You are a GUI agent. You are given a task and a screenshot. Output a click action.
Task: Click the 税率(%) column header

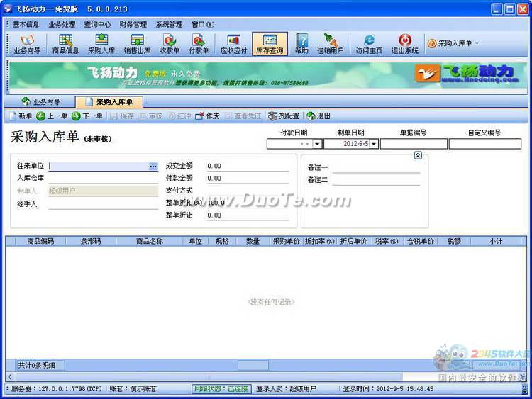tap(387, 242)
